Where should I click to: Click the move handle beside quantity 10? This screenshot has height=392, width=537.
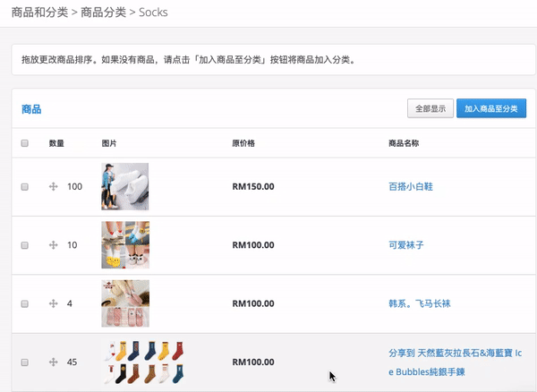click(x=53, y=245)
